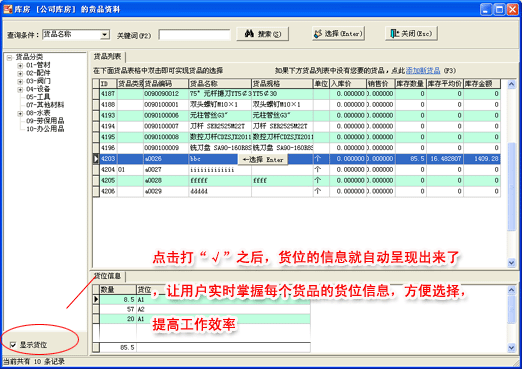
Task: Click the vertical scrollbar thumb of the goods list
Action: tap(511, 187)
